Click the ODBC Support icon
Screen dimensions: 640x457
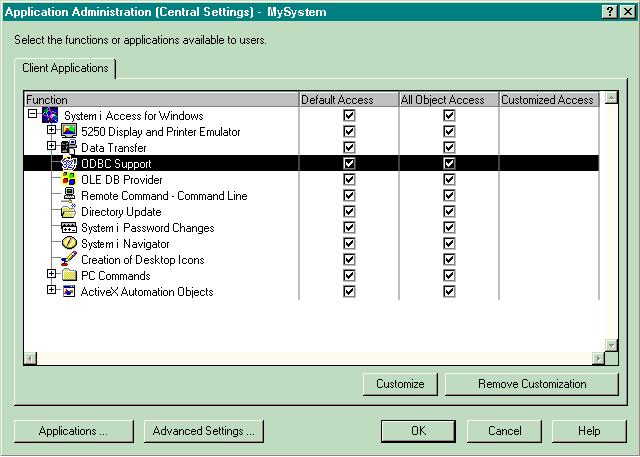pos(69,163)
